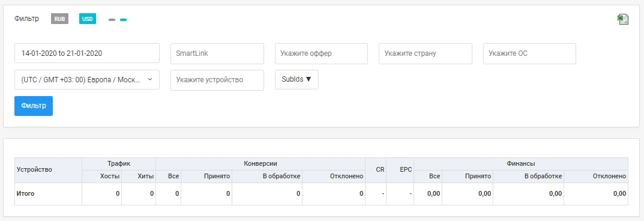Screen dimensions: 644x221
Task: Click the Трафик group header
Action: [119, 163]
